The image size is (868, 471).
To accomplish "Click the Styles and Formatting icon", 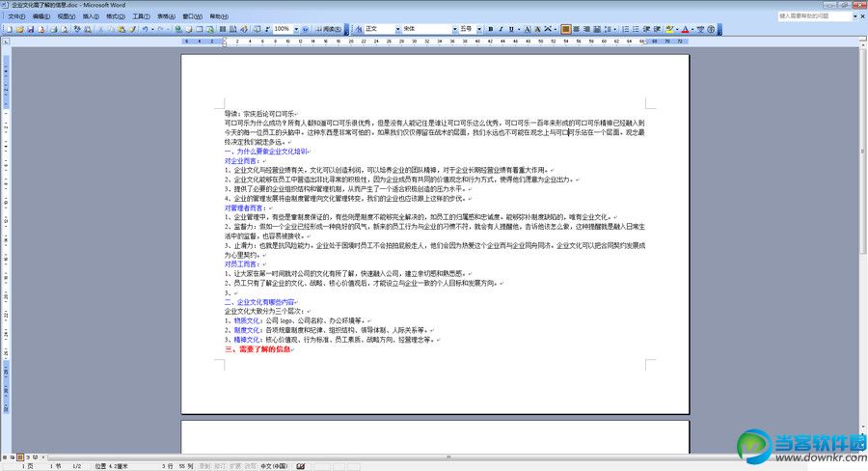I will click(360, 29).
